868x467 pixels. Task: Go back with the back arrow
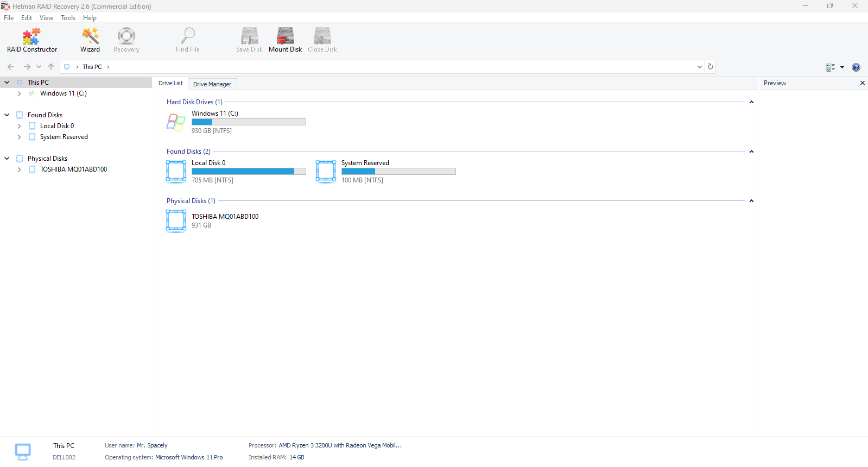point(11,67)
